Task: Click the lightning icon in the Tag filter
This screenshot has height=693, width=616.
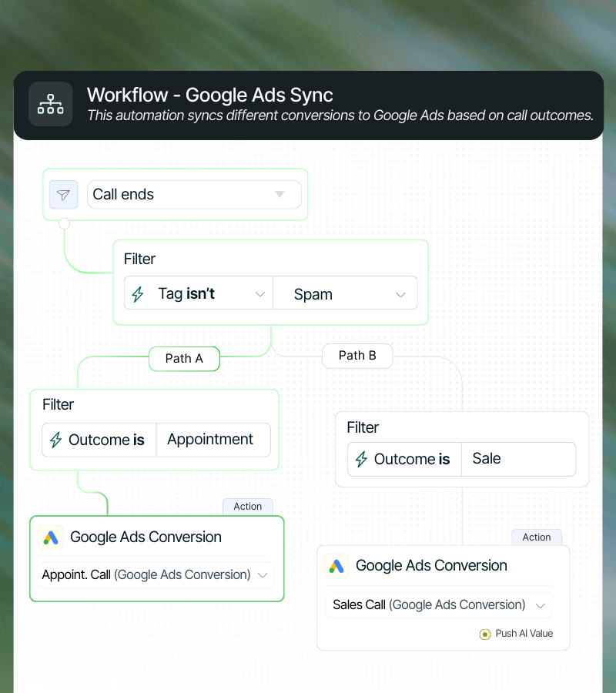Action: point(137,293)
